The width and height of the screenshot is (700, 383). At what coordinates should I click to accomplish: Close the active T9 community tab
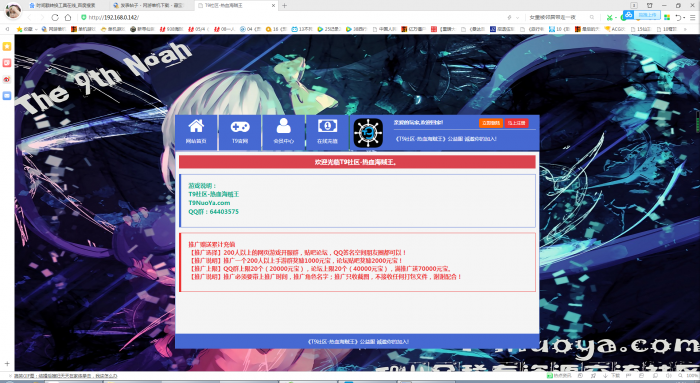coord(274,5)
